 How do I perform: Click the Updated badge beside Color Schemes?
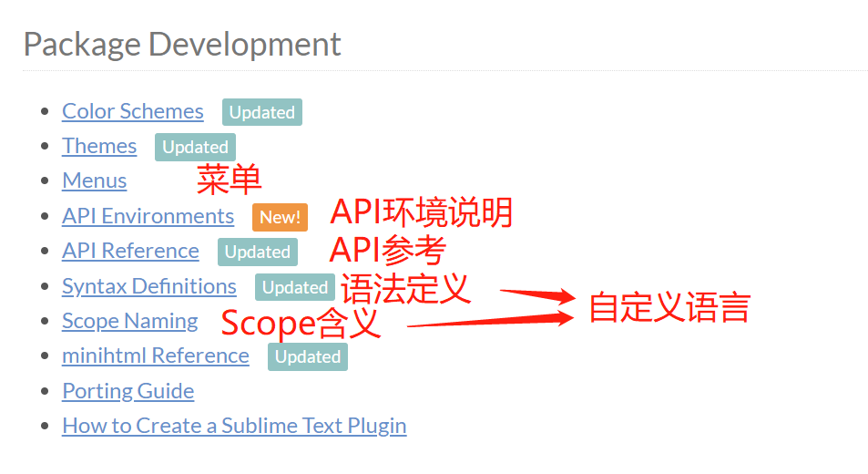click(x=261, y=112)
